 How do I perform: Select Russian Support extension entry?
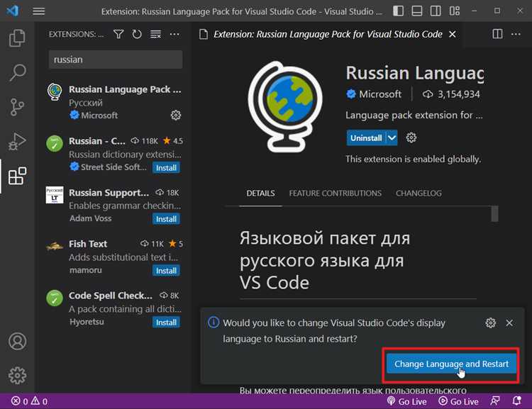pyautogui.click(x=114, y=206)
